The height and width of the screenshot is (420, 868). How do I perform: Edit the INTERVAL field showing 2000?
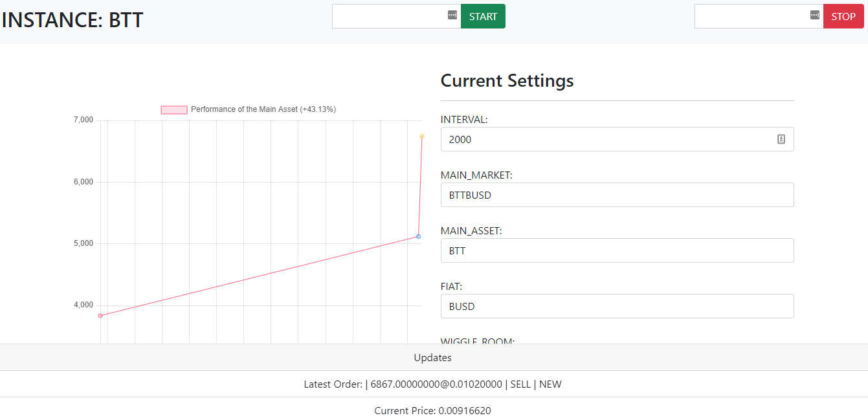tap(617, 139)
